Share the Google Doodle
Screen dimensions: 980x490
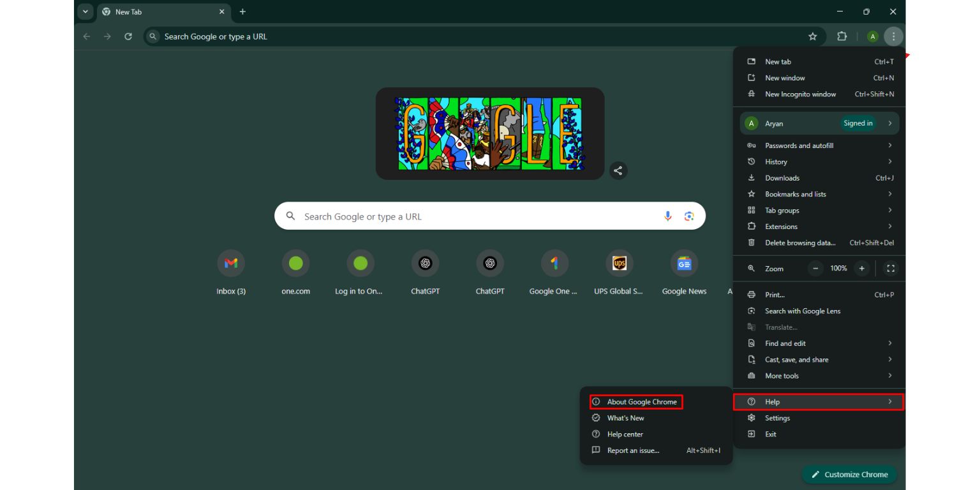[x=618, y=170]
